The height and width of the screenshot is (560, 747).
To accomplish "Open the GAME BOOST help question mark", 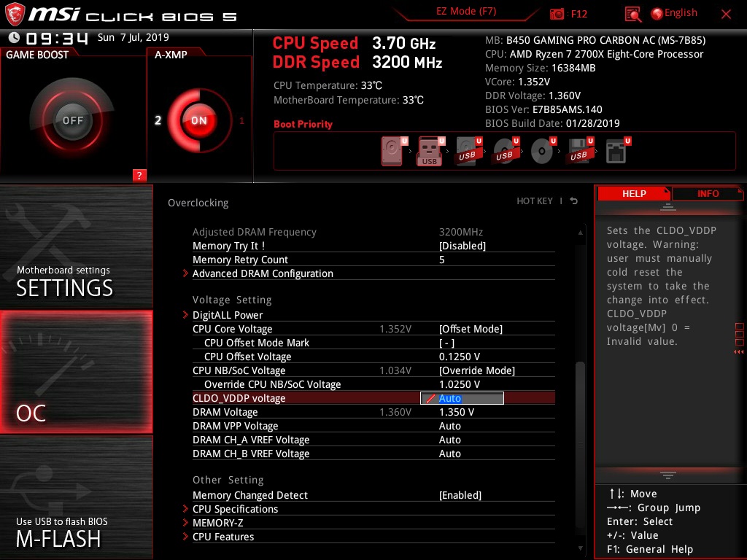I will [139, 175].
